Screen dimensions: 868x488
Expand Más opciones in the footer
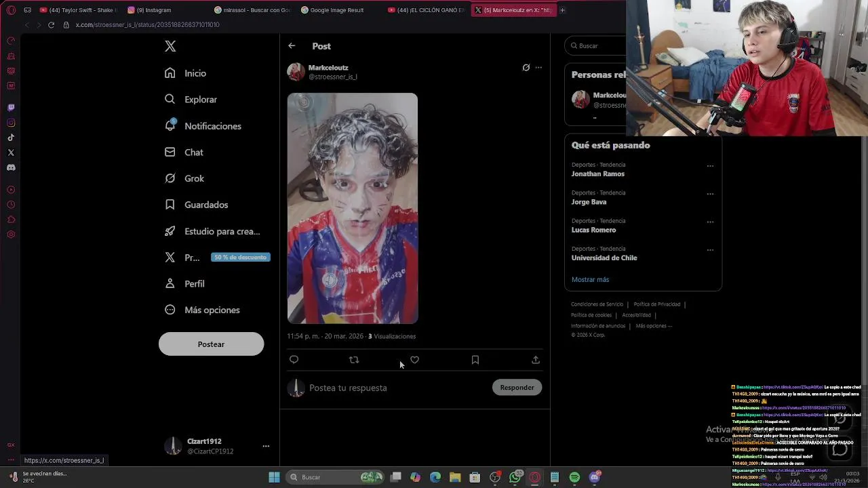click(x=654, y=326)
